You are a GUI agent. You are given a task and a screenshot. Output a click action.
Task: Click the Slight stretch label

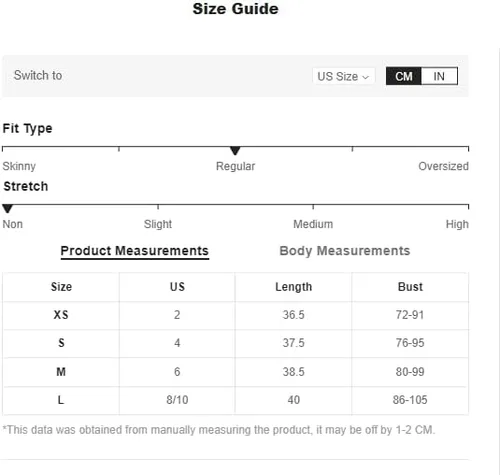tap(158, 224)
